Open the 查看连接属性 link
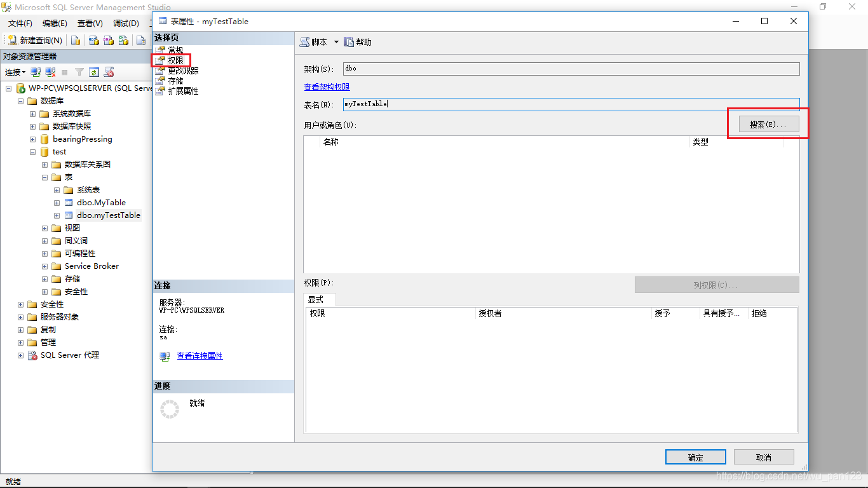Image resolution: width=868 pixels, height=488 pixels. pyautogui.click(x=200, y=356)
